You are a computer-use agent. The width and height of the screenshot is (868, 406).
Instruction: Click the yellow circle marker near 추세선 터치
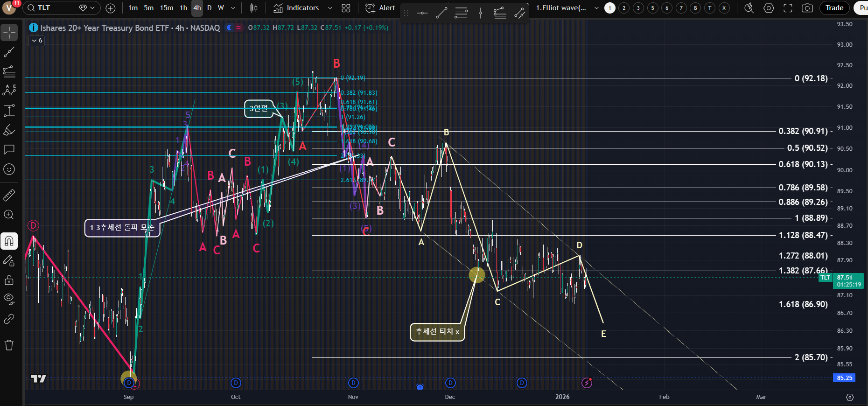pos(476,275)
